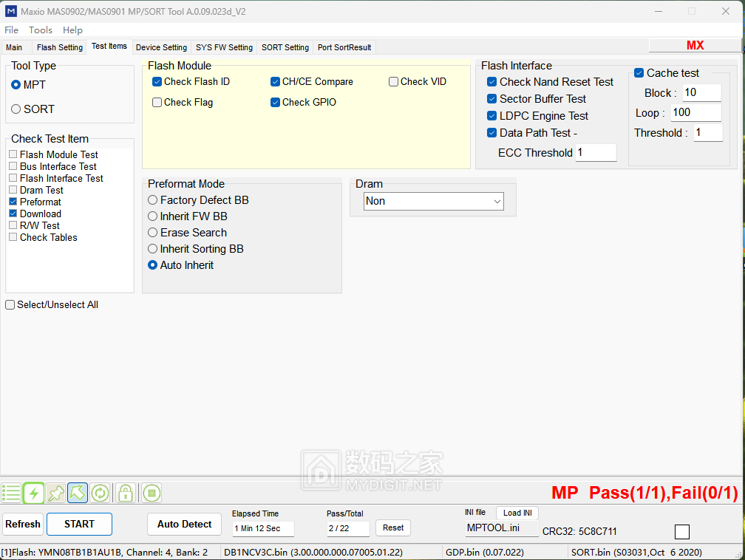Switch to the Device Setting tab

click(162, 47)
